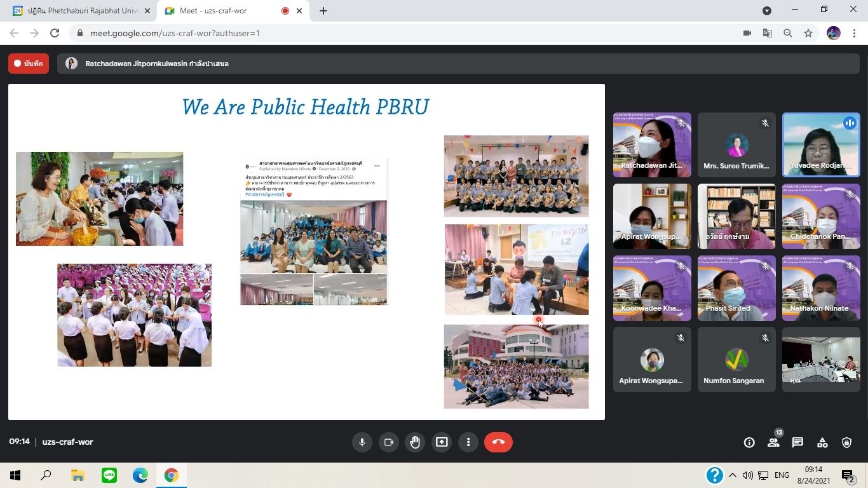
Task: Click the present screen icon
Action: point(442,442)
